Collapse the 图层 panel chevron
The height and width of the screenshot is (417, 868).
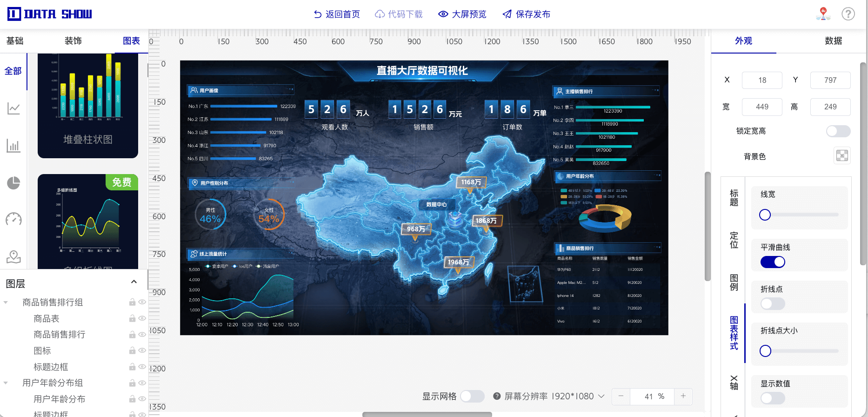click(134, 282)
